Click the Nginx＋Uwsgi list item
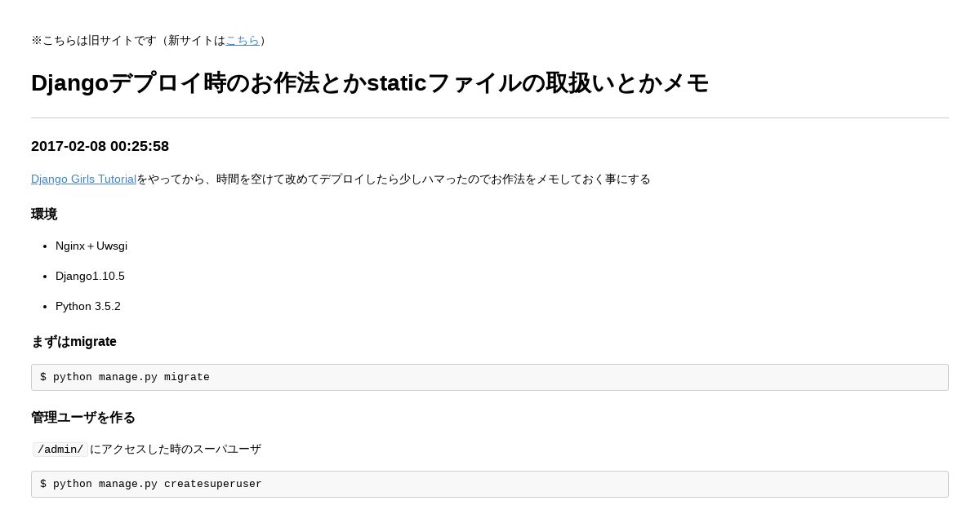The height and width of the screenshot is (514, 980). [91, 246]
